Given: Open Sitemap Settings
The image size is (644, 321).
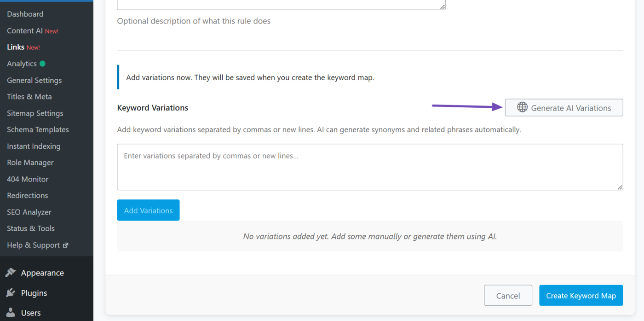Looking at the screenshot, I should 35,113.
